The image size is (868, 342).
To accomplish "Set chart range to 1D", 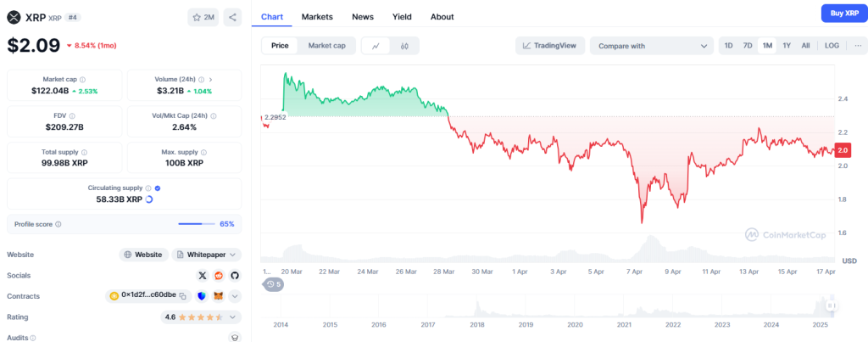I will click(728, 46).
